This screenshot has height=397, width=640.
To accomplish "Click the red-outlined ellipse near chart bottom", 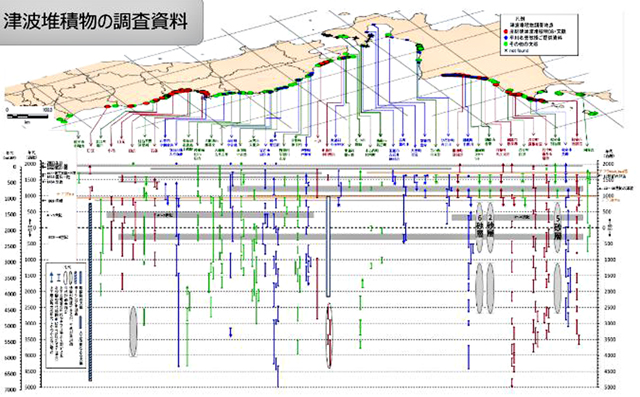I will pos(329,336).
